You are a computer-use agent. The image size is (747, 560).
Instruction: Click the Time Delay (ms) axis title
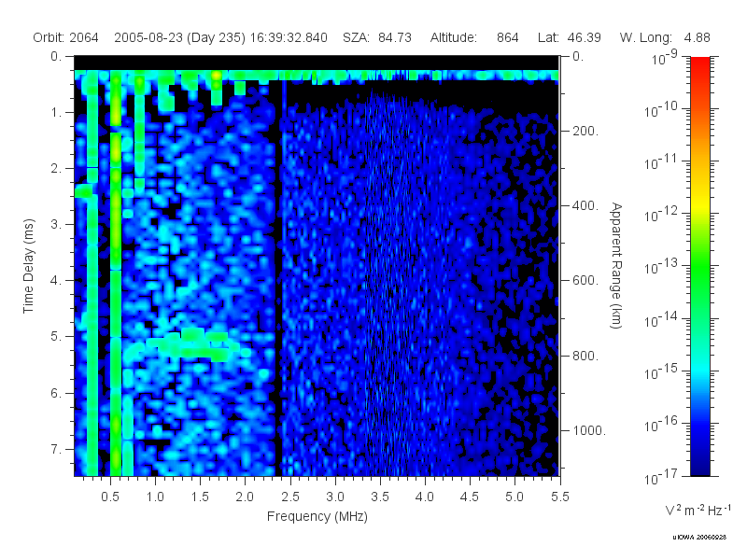coord(29,266)
